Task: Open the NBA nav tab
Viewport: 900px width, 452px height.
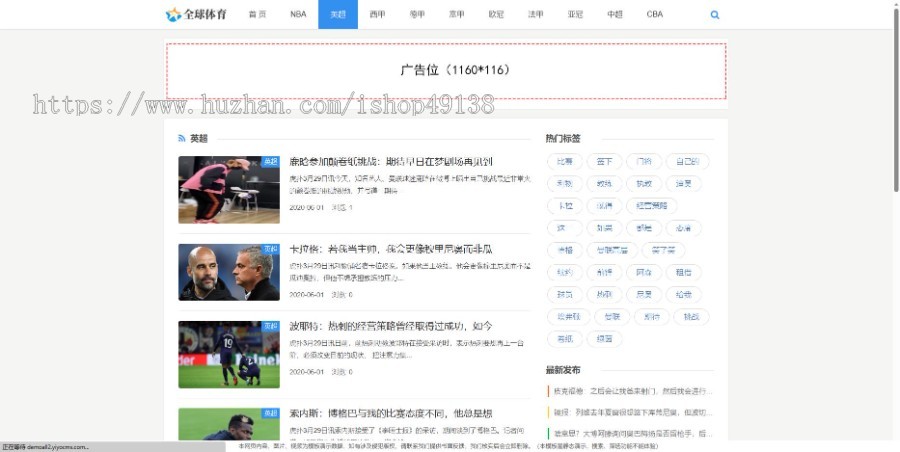Action: 298,14
